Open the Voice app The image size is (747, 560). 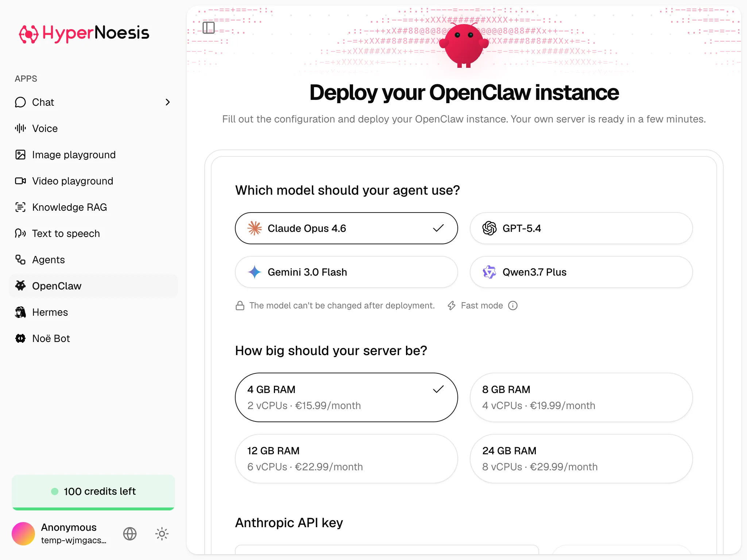click(x=93, y=128)
